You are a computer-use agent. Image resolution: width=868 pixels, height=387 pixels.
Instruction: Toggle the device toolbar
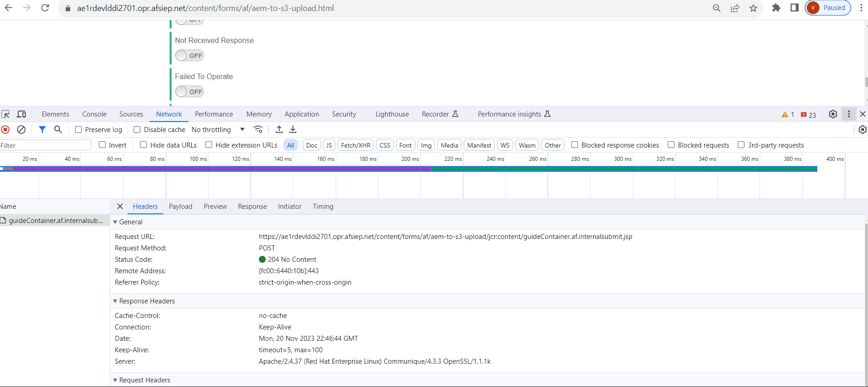21,114
